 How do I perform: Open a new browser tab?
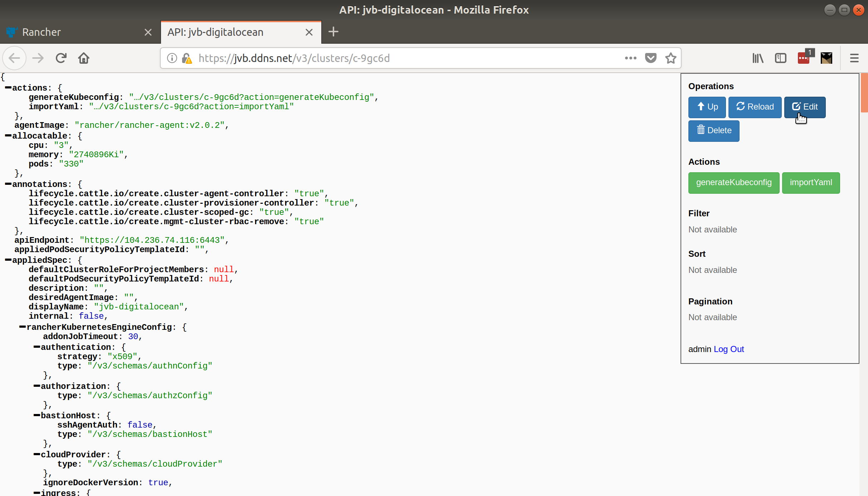[x=333, y=32]
